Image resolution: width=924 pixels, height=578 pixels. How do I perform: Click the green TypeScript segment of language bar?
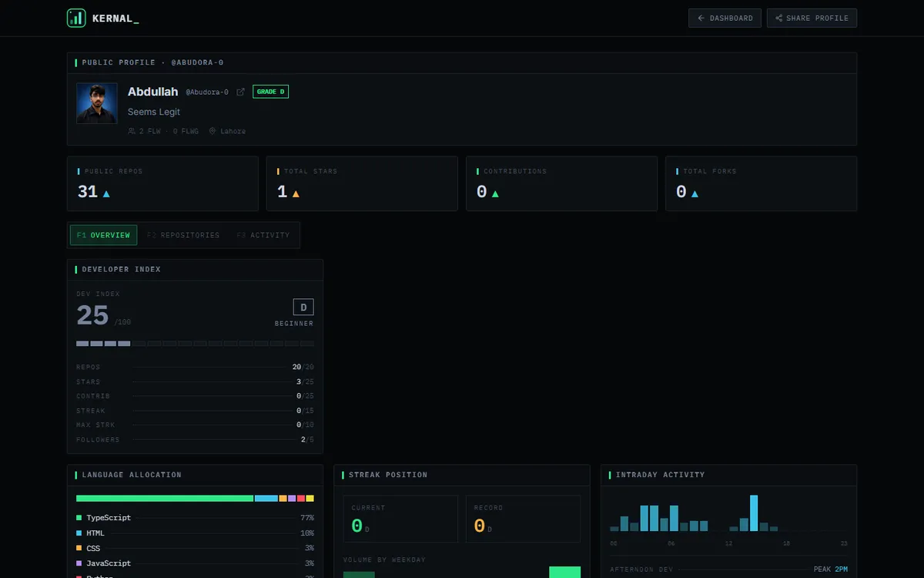165,499
